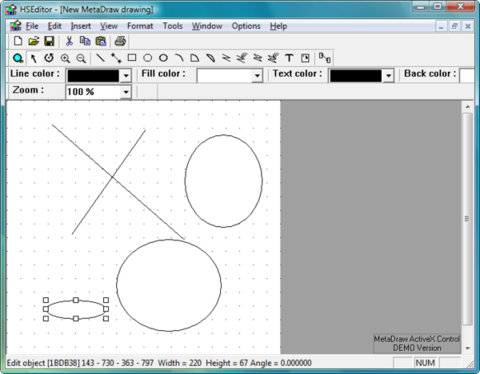Open the Insert menu
480x374 pixels.
[81, 26]
